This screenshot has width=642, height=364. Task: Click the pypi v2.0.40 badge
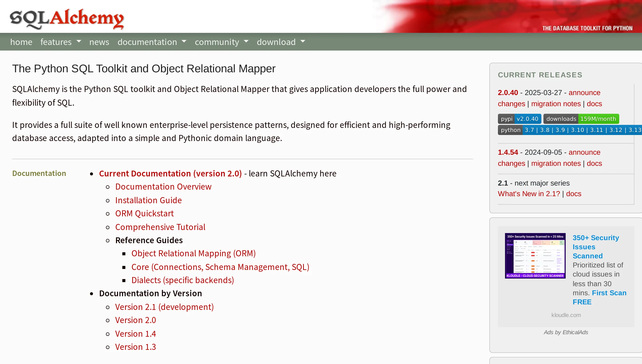[x=519, y=119]
